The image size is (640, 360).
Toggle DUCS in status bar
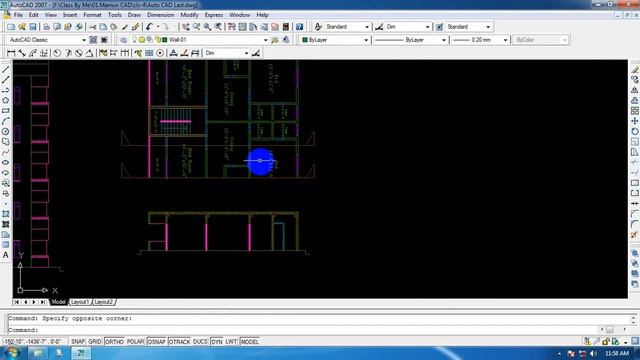200,342
